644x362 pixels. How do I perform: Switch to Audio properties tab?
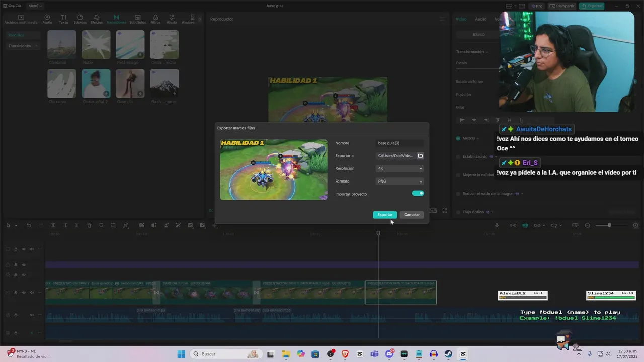480,19
